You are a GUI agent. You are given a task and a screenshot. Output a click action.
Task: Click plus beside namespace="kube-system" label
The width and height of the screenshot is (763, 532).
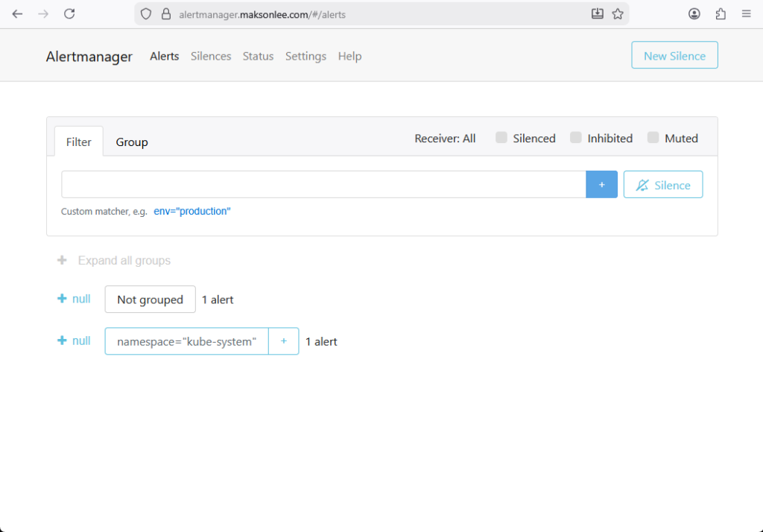[283, 341]
